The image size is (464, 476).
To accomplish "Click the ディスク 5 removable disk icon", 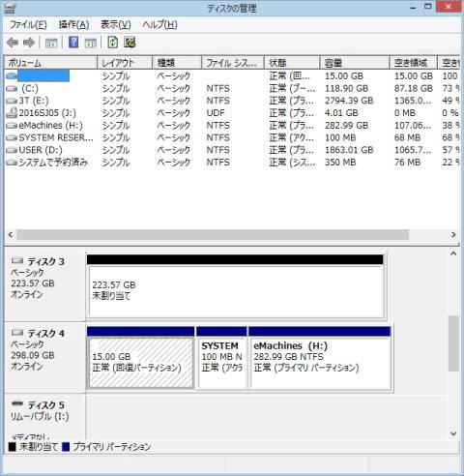I will pyautogui.click(x=17, y=403).
